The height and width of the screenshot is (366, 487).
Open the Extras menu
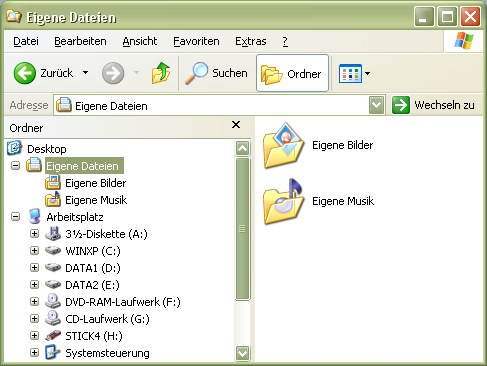251,41
